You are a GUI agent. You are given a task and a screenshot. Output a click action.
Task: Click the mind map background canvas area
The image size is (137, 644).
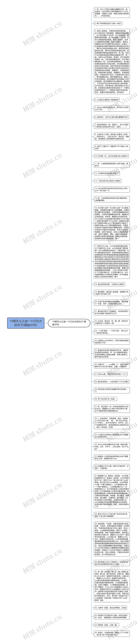(x=68, y=322)
